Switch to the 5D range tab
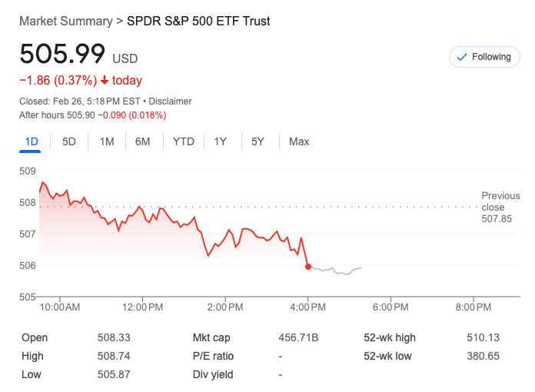Screen dimensions: 535x392 tap(69, 141)
